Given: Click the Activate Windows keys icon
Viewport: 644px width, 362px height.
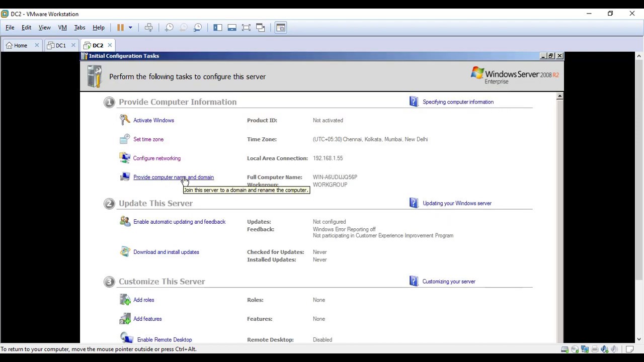Looking at the screenshot, I should tap(125, 120).
